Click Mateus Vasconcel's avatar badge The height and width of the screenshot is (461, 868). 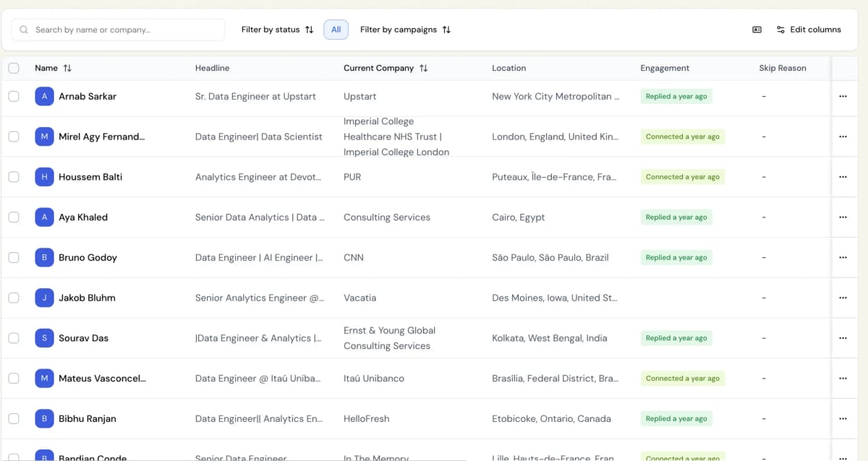click(x=44, y=379)
